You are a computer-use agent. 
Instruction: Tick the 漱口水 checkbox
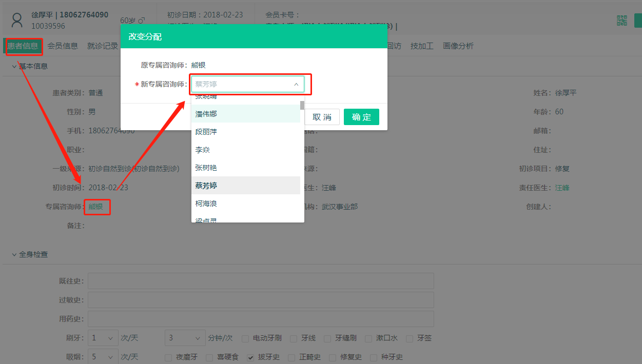(368, 339)
